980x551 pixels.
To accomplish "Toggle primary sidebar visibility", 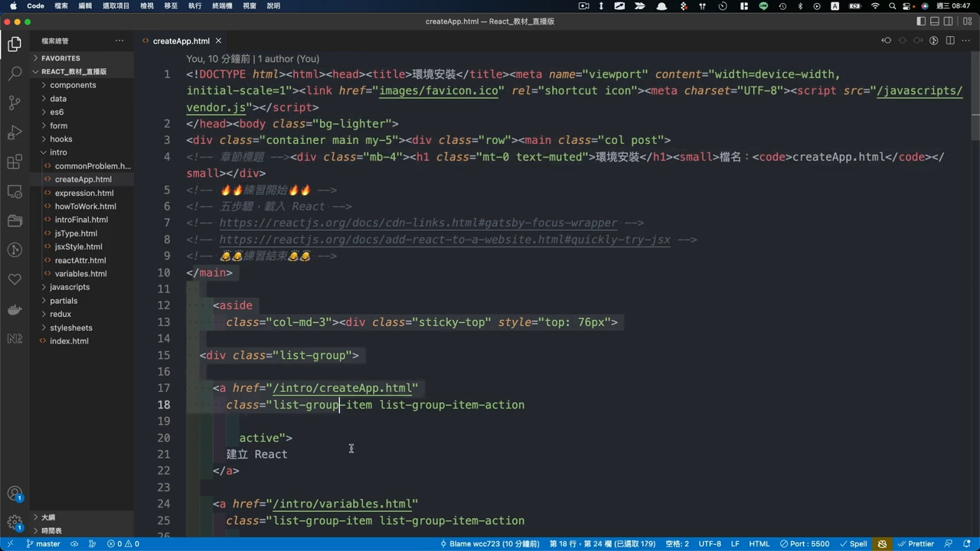I will pyautogui.click(x=921, y=21).
